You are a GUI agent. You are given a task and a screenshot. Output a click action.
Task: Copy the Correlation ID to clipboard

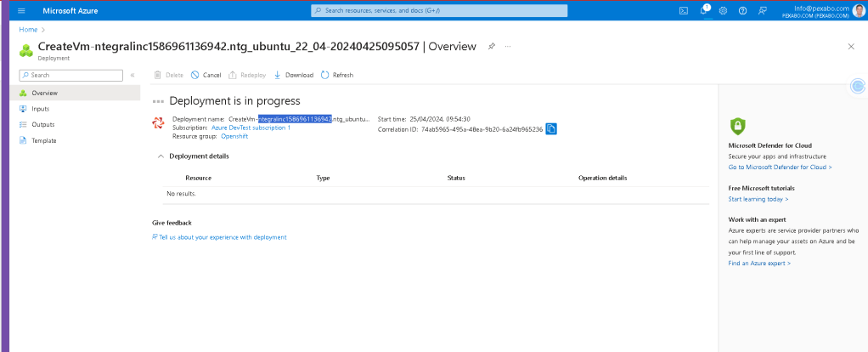tap(551, 128)
